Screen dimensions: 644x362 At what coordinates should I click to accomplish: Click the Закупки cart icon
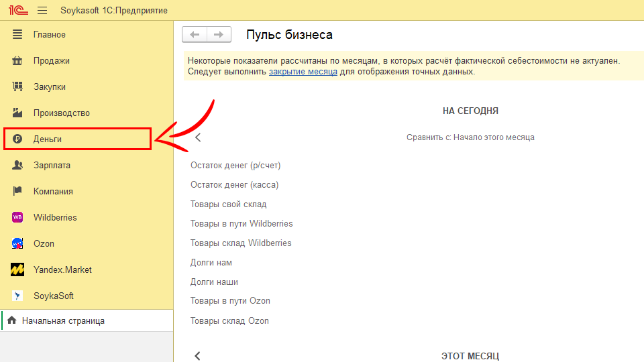18,87
